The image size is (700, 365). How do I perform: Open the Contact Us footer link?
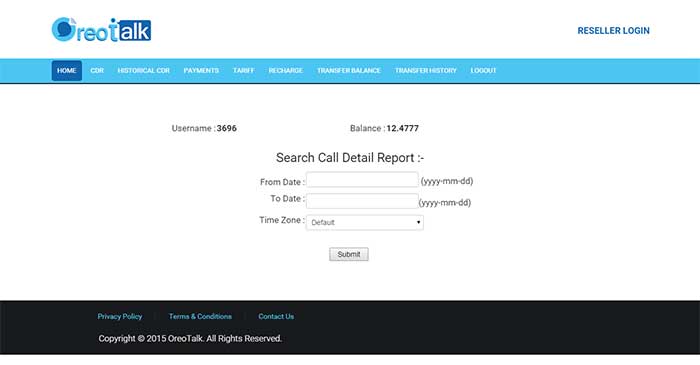click(x=276, y=316)
